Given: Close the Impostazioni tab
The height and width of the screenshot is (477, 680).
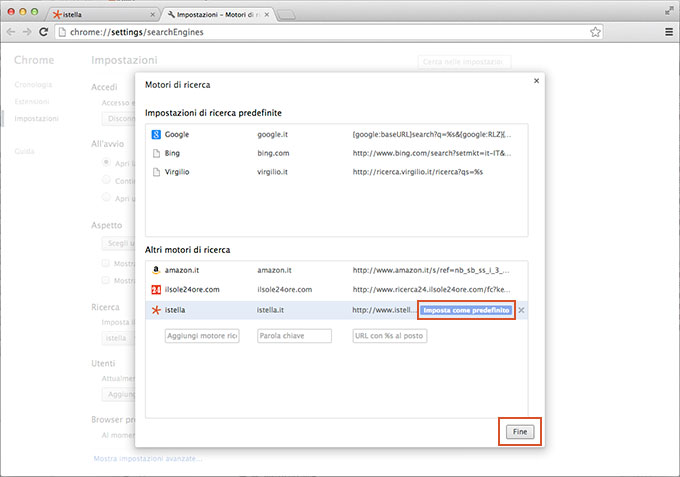Looking at the screenshot, I should coord(267,14).
